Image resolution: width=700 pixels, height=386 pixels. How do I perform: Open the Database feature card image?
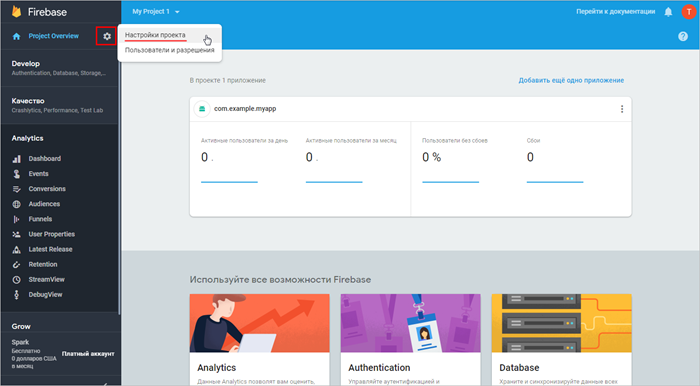coord(561,323)
